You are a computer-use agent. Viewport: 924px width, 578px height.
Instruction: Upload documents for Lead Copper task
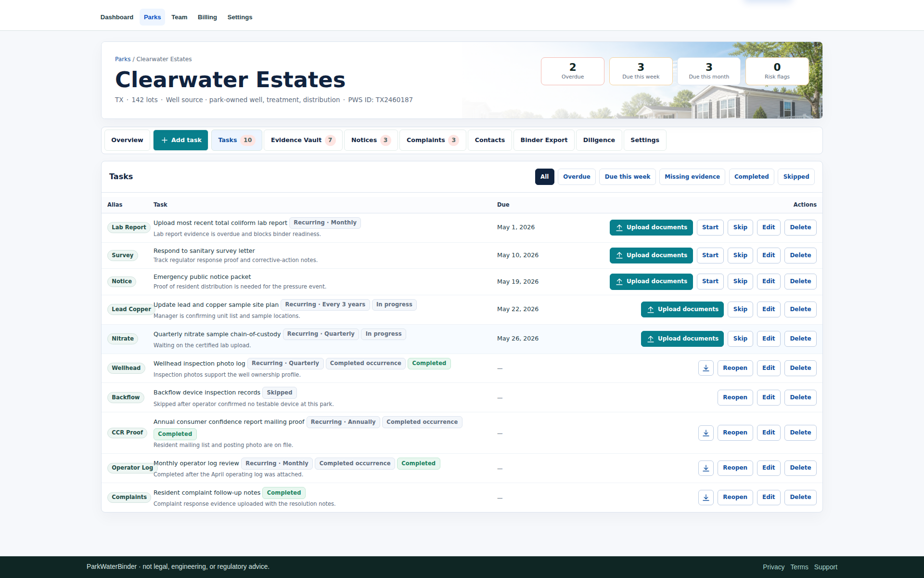click(x=682, y=309)
